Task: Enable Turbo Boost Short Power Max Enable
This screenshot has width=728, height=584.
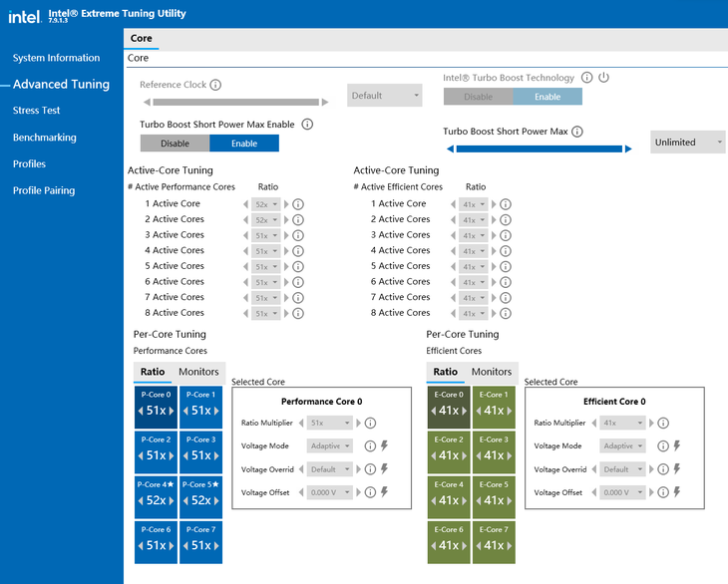Action: (x=244, y=144)
